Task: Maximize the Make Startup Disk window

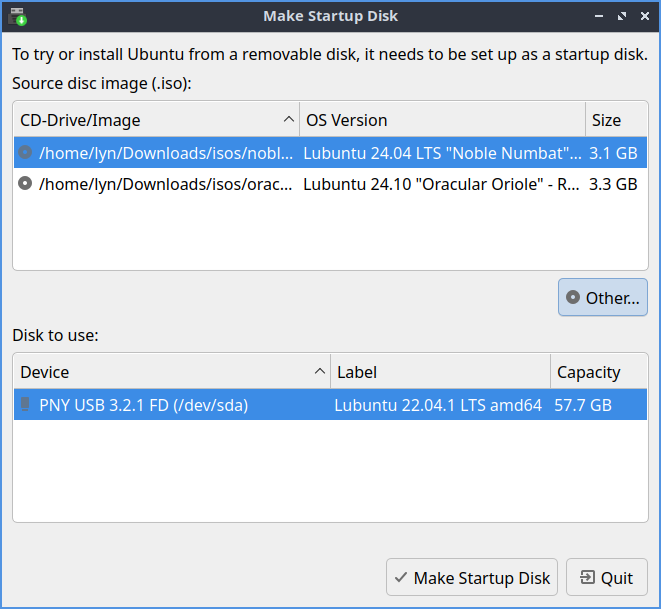Action: (621, 16)
